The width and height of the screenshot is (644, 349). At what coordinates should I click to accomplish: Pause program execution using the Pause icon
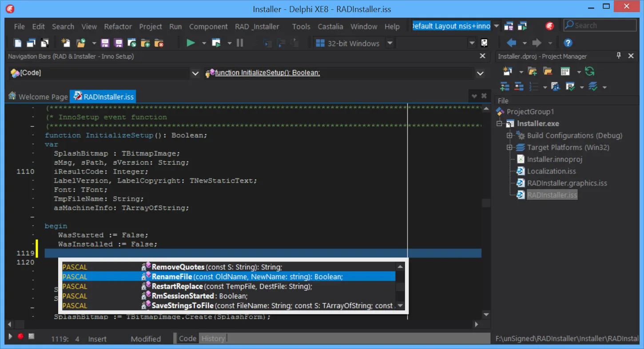(x=239, y=43)
